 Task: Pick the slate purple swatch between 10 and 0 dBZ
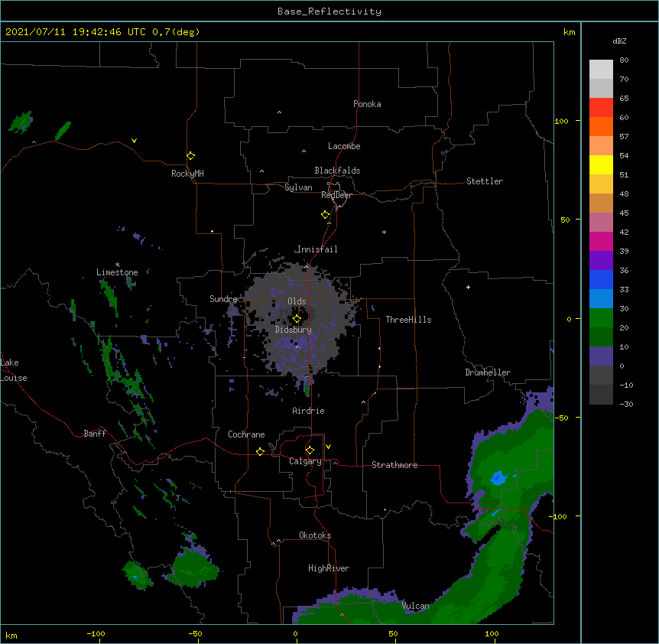601,356
